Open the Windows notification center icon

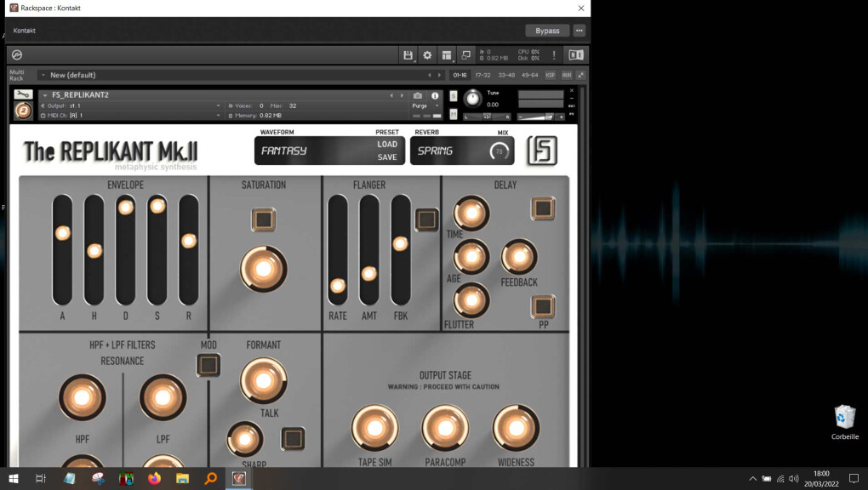point(854,478)
